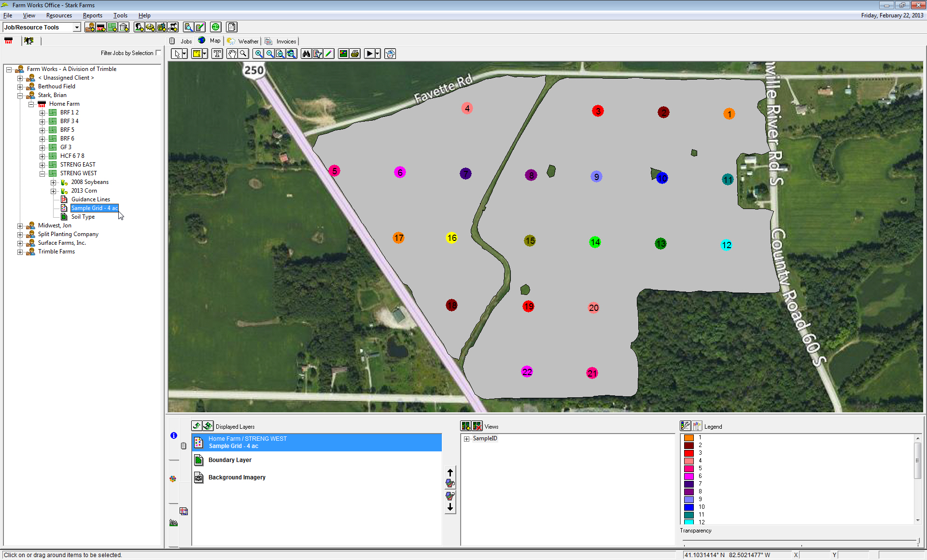Expand the 2013 Corn node
This screenshot has height=560, width=927.
click(x=53, y=191)
